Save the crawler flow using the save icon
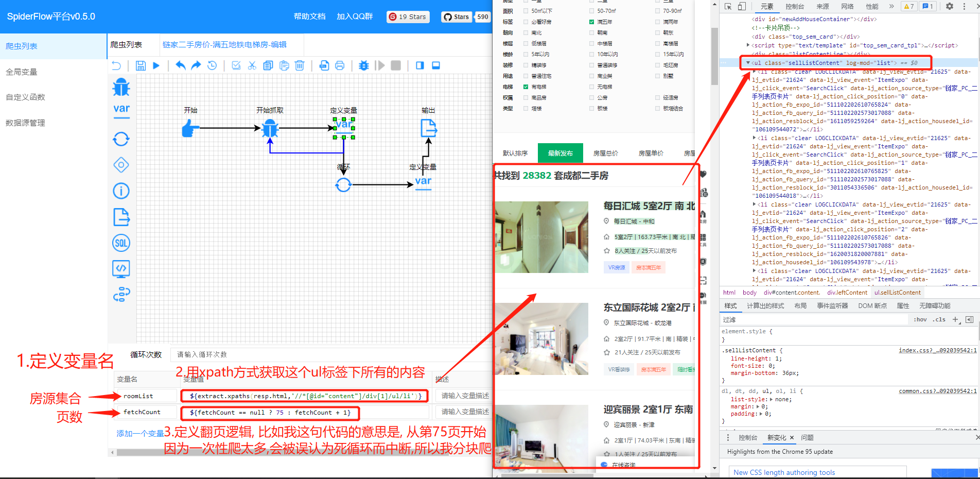 point(141,65)
